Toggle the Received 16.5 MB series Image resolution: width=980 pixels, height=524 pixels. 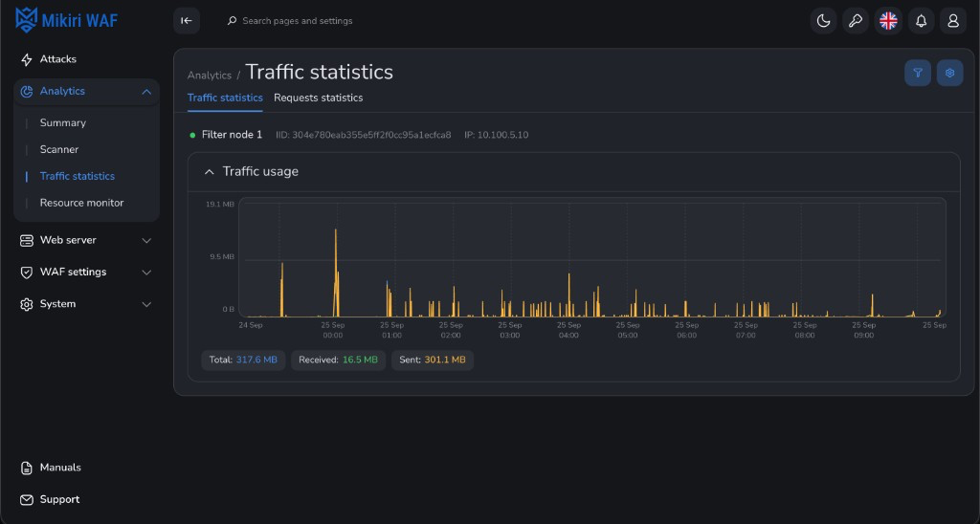click(338, 360)
